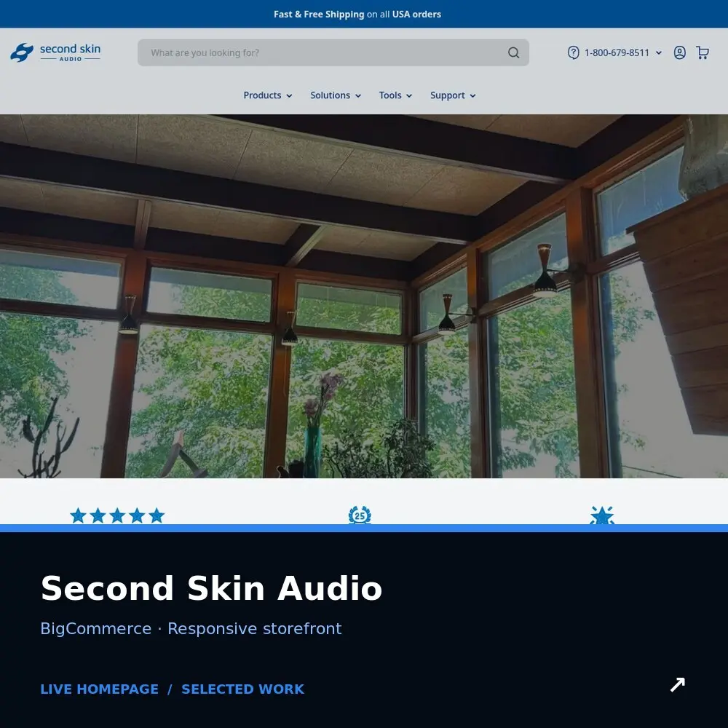Click the diagonal arrow icon
Image resolution: width=728 pixels, height=728 pixels.
tap(677, 684)
